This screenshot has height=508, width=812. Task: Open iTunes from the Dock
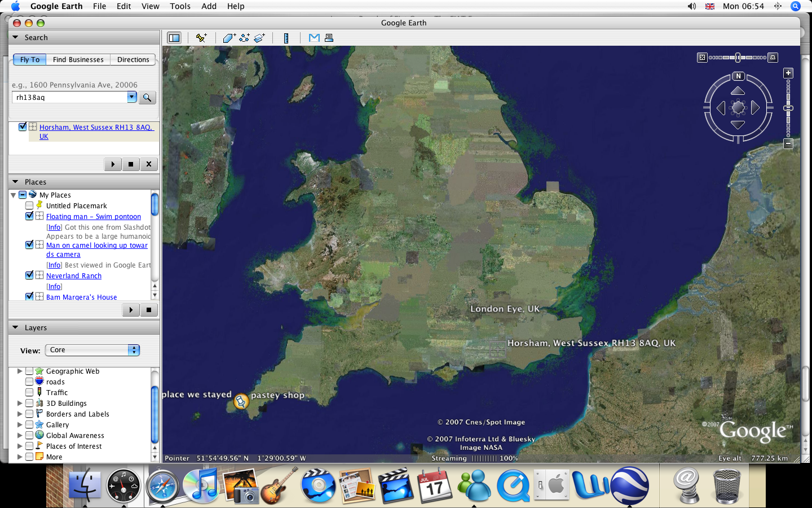(x=201, y=486)
